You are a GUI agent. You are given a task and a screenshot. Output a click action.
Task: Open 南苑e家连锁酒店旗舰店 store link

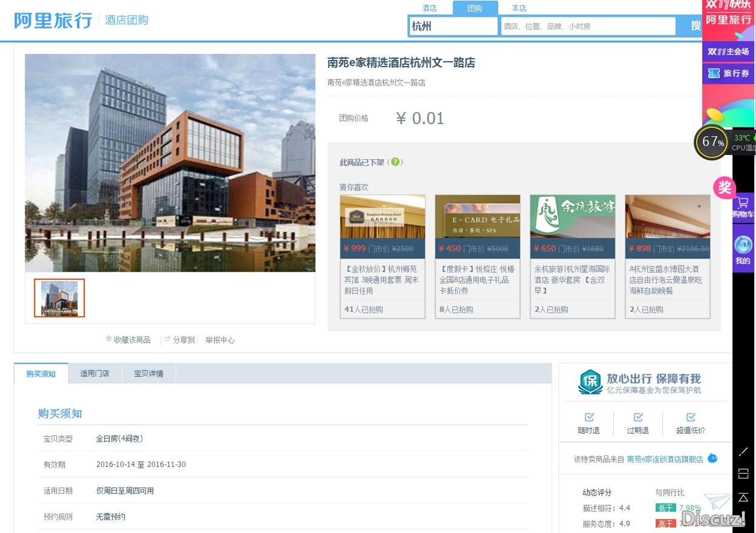pos(665,459)
